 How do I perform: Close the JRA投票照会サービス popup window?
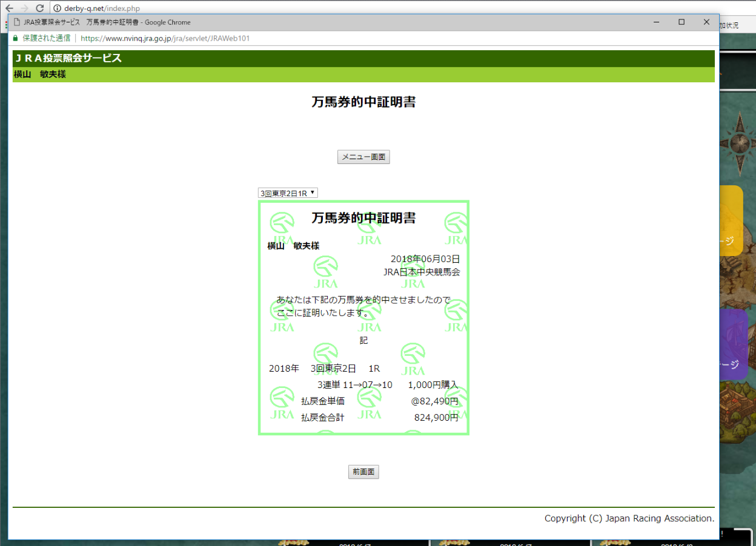tap(706, 22)
